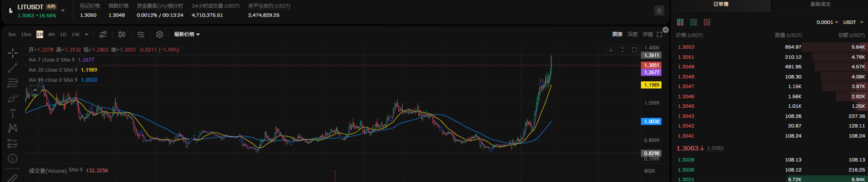Open the emoji icons tool
The height and width of the screenshot is (182, 868).
point(13,158)
